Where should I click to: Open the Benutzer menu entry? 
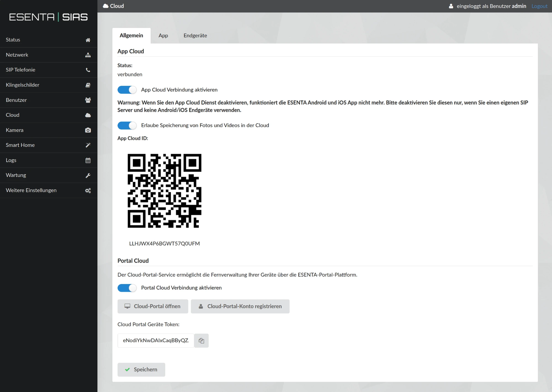click(49, 100)
